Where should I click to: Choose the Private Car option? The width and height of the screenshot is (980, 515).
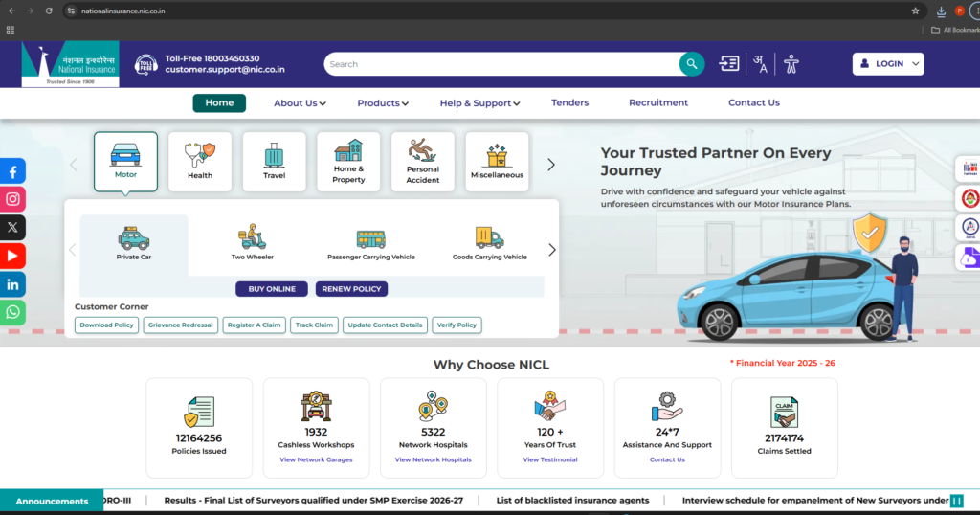pyautogui.click(x=134, y=245)
